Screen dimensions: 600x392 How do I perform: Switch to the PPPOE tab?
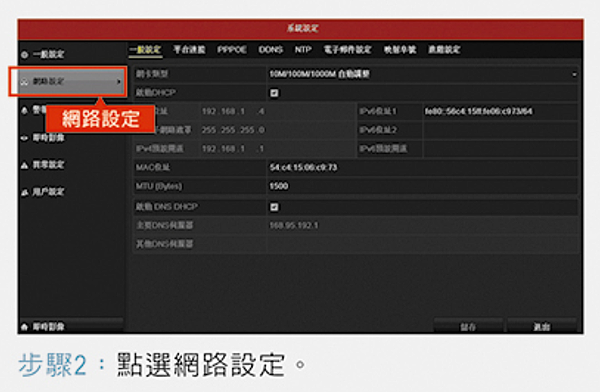click(x=232, y=50)
